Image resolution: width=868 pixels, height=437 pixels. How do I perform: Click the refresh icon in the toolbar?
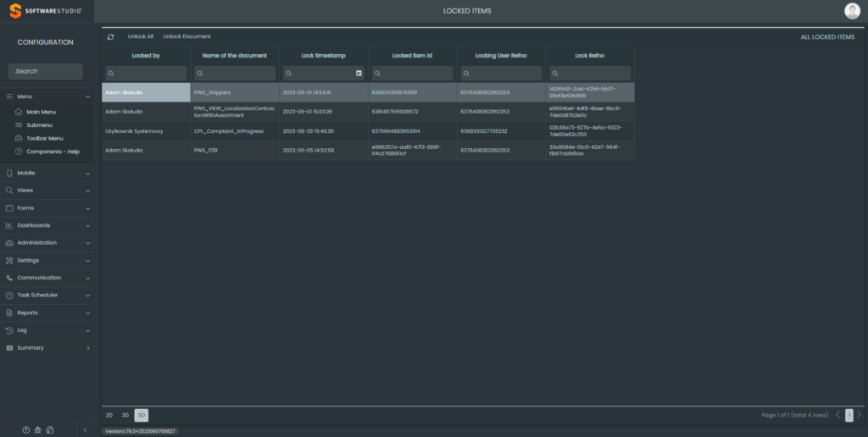pos(110,36)
